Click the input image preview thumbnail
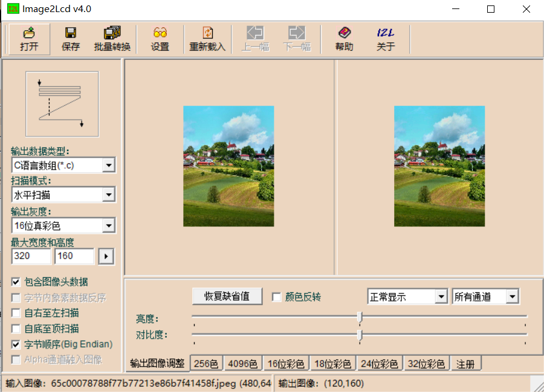Viewport: 544px width, 392px height. [x=228, y=166]
